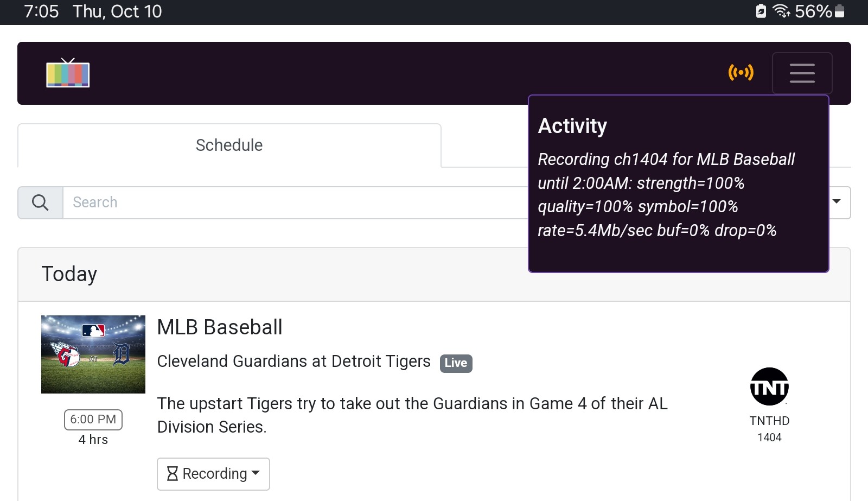This screenshot has height=501, width=868.
Task: Toggle the orange Activity broadcast icon
Action: pyautogui.click(x=741, y=72)
